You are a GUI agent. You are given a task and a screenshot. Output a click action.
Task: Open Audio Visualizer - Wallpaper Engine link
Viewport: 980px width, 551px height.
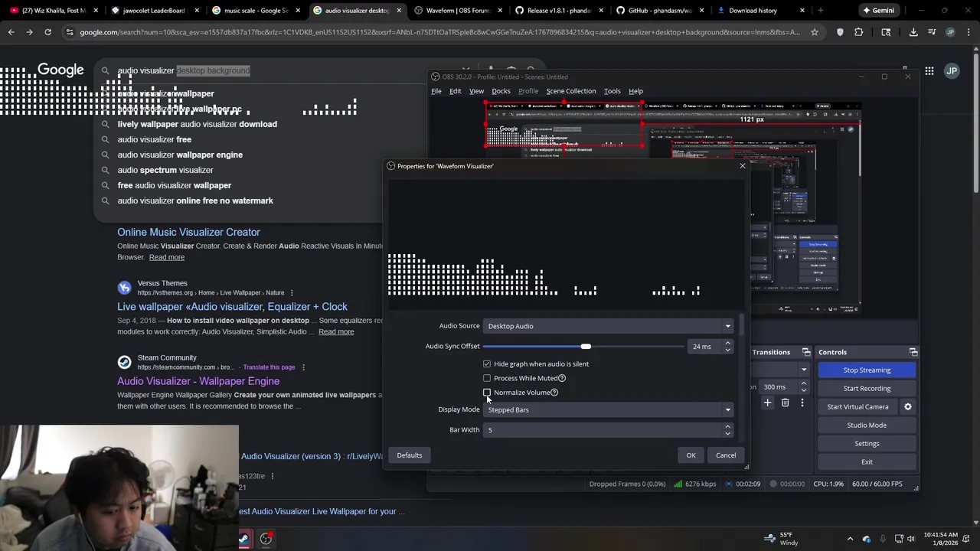coord(198,381)
